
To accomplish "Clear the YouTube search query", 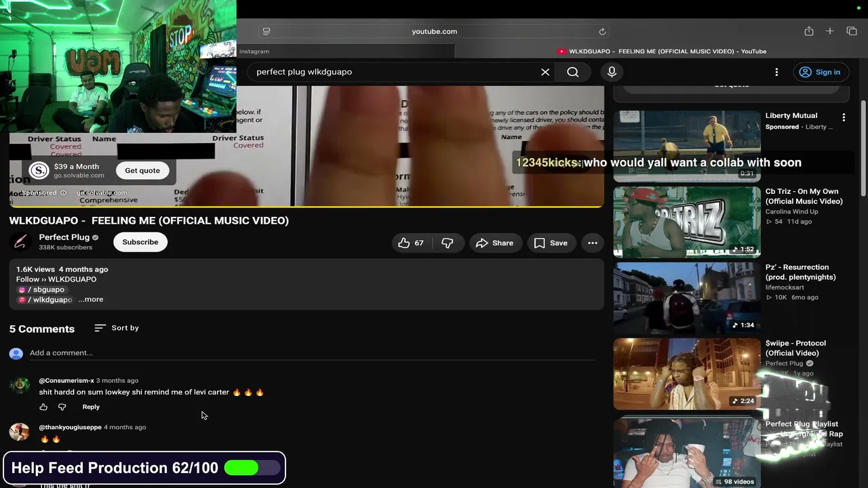I will coord(545,72).
